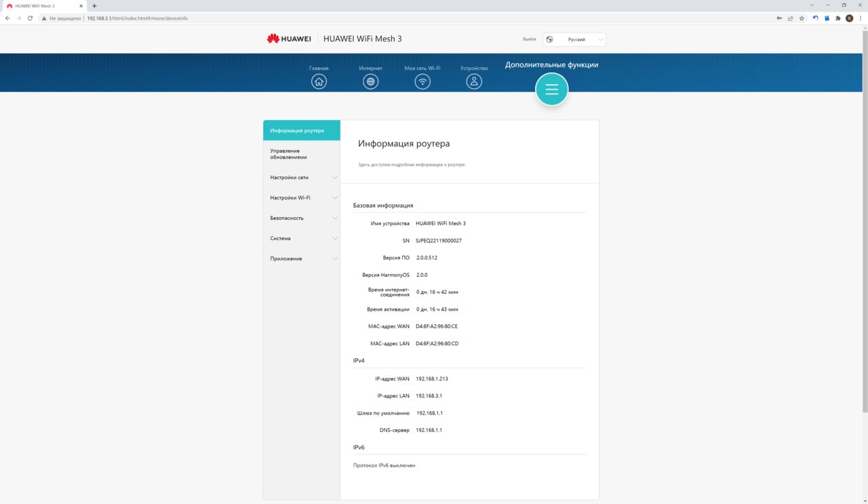Click the Шлюз по умолчанию value
The image size is (868, 504).
coord(429,413)
